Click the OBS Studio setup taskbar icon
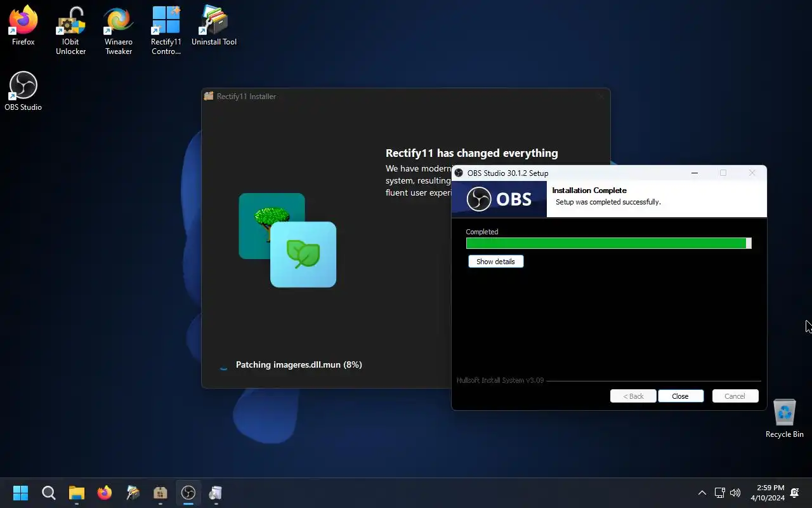 coord(188,493)
